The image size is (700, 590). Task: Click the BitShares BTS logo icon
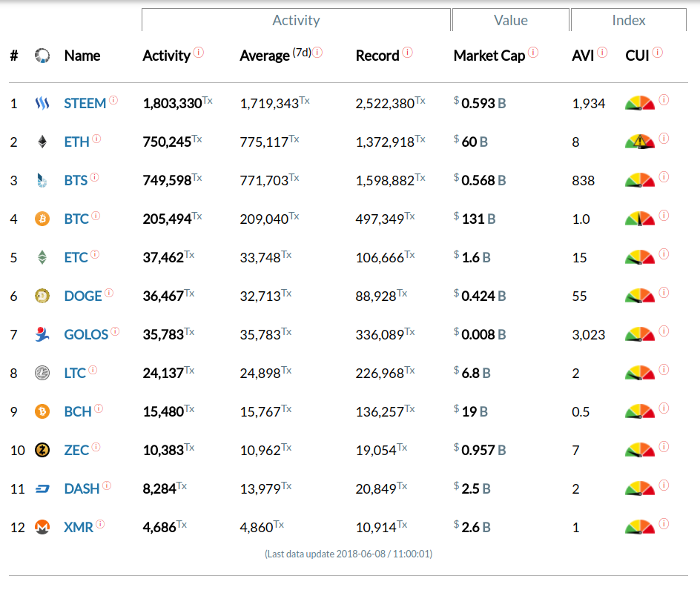[42, 180]
